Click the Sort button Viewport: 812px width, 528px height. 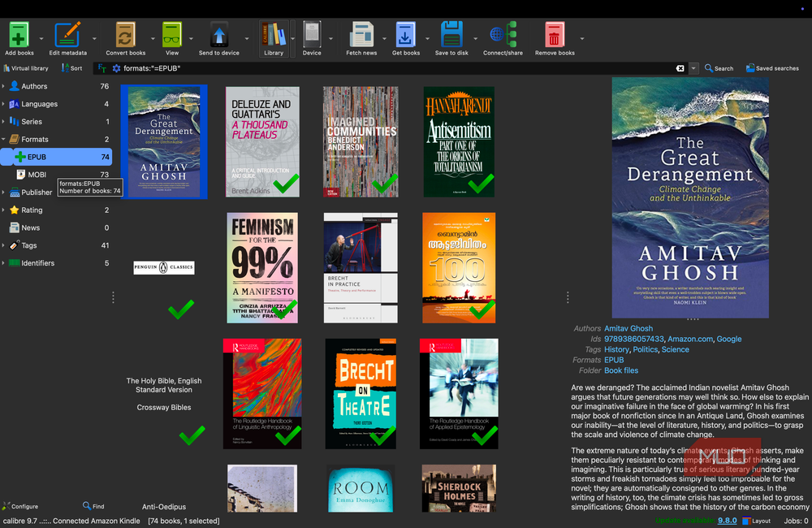tap(72, 68)
